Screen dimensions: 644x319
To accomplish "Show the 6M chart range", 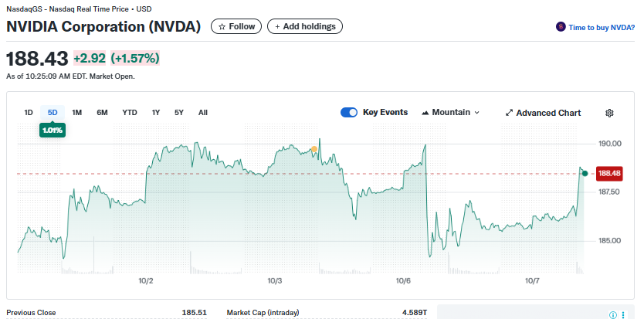I will (x=102, y=113).
